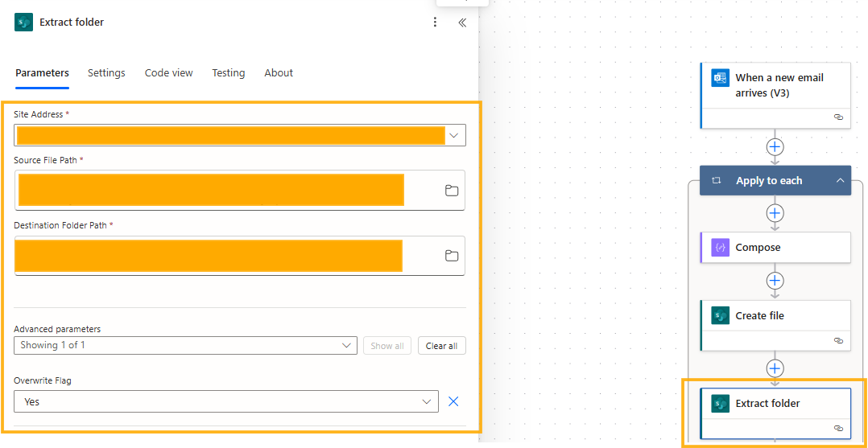Click the Show all button
Image resolution: width=868 pixels, height=448 pixels.
tap(387, 346)
